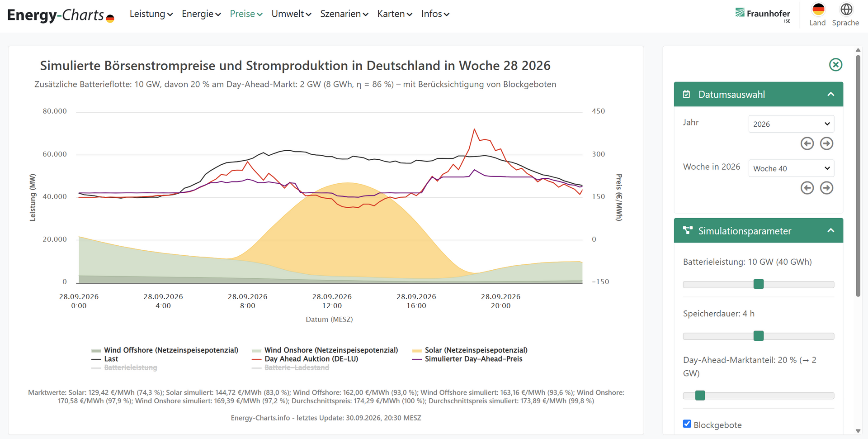The image size is (868, 439).
Task: Click the Day-Ahead-Marktanteil slider handle
Action: pyautogui.click(x=700, y=395)
